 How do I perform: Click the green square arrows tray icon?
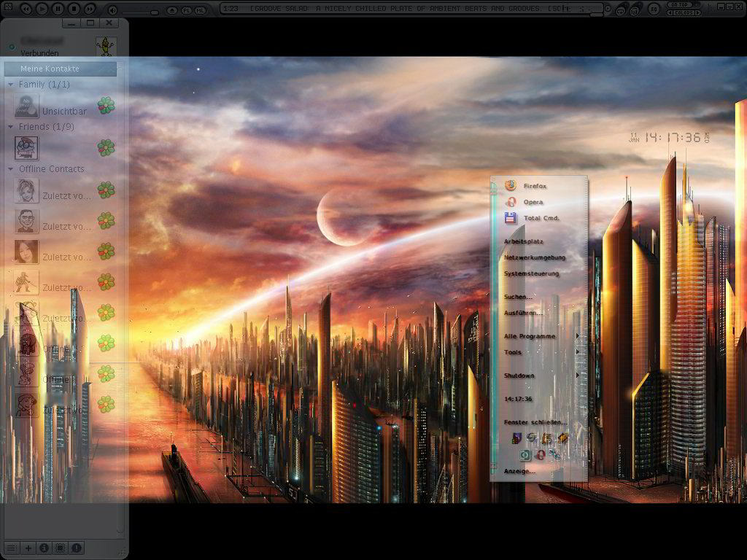(525, 455)
